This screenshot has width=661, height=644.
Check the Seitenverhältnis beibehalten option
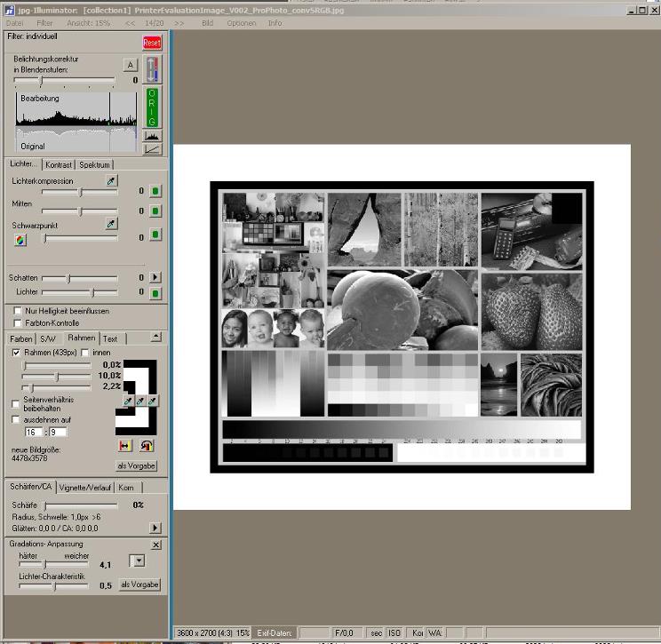[16, 402]
